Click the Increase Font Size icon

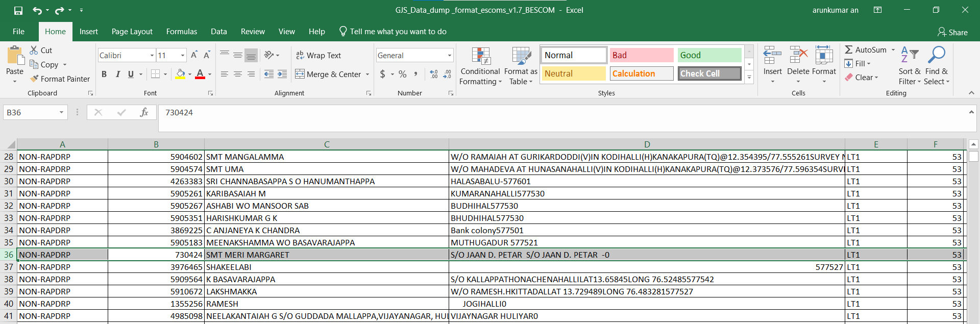coord(194,55)
